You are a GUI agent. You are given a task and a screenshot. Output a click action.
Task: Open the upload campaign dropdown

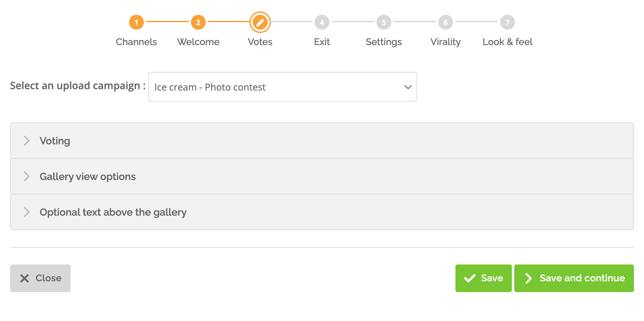tap(283, 87)
